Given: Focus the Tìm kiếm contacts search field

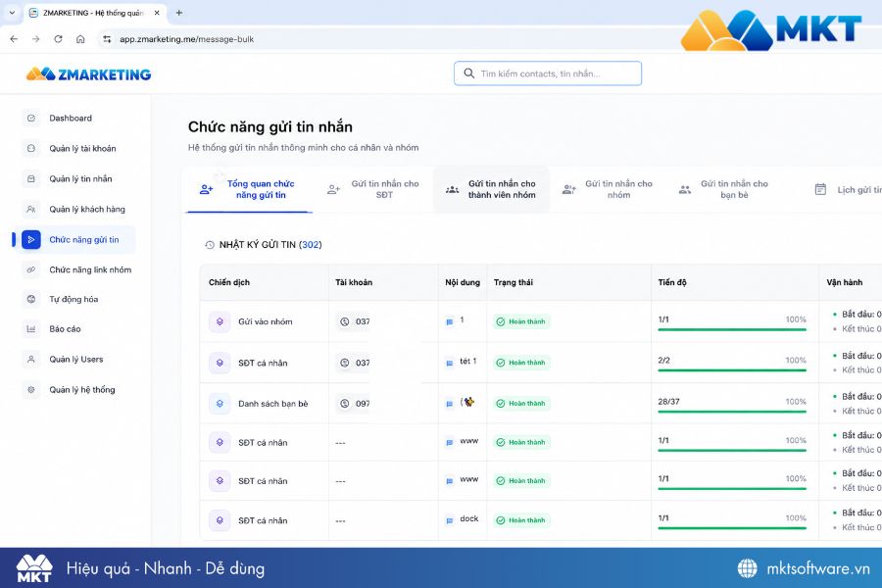Looking at the screenshot, I should pos(547,73).
